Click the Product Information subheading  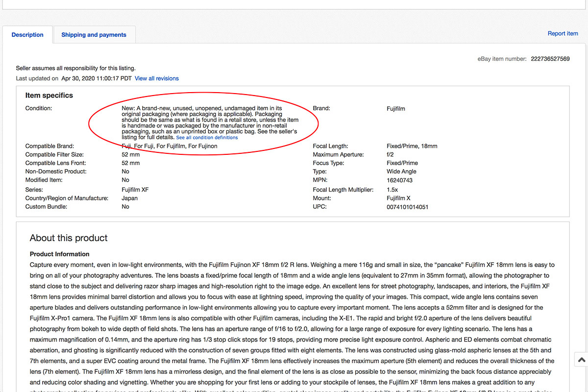(59, 254)
